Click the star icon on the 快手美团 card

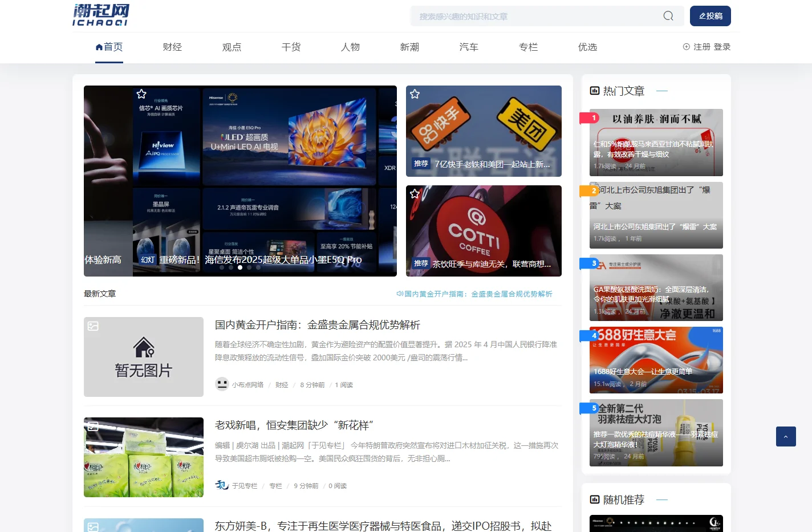[415, 94]
